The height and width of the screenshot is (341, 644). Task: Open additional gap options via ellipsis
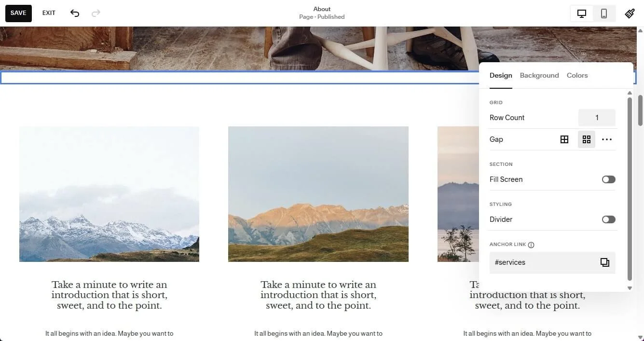point(607,139)
